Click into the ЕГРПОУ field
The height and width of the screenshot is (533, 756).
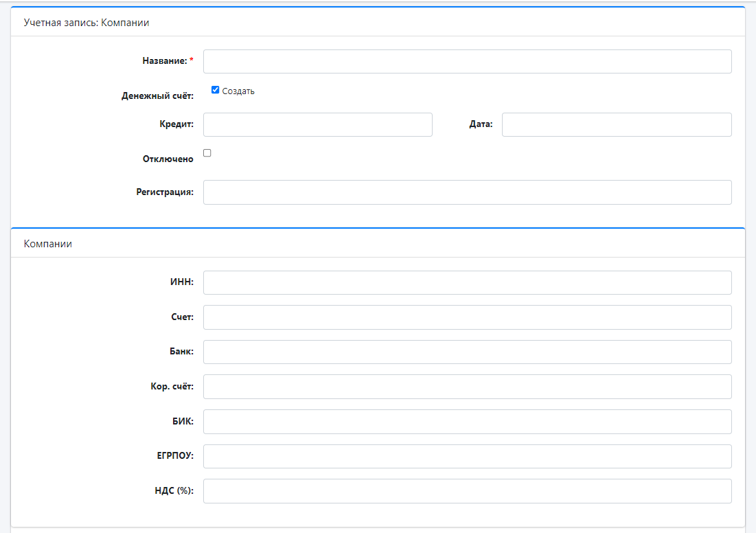(x=467, y=456)
